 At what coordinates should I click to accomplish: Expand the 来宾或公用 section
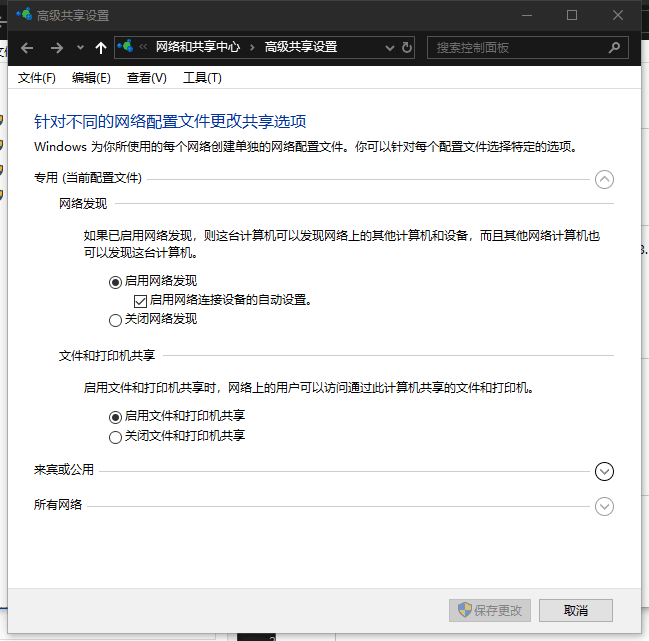click(x=604, y=471)
